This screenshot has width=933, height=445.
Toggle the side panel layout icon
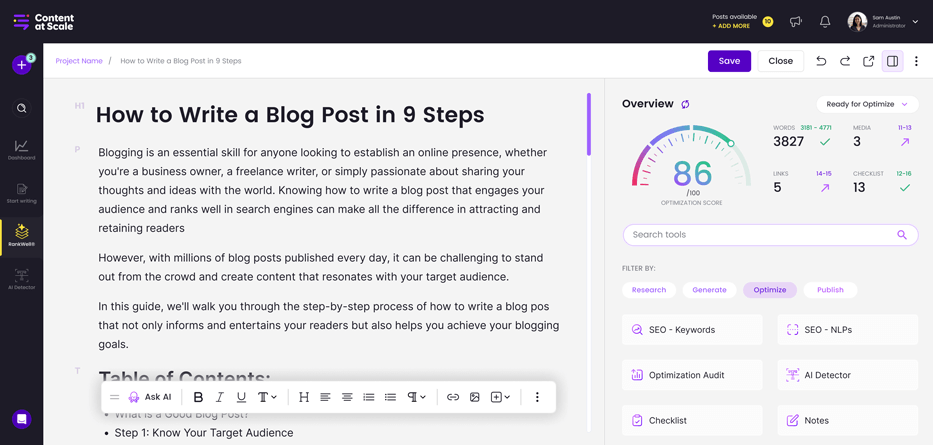tap(892, 61)
